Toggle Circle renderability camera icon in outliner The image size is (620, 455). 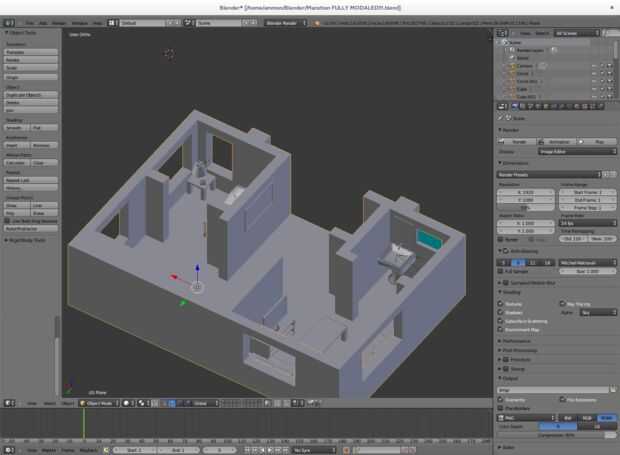pyautogui.click(x=610, y=74)
